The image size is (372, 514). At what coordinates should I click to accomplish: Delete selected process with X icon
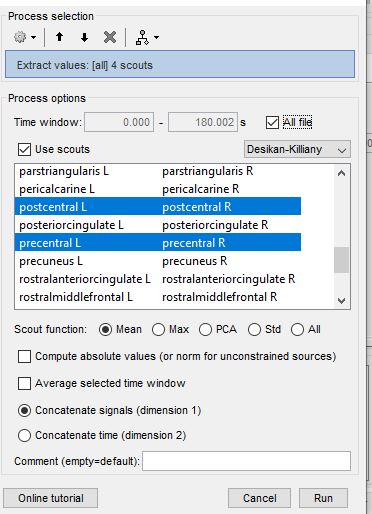(110, 37)
